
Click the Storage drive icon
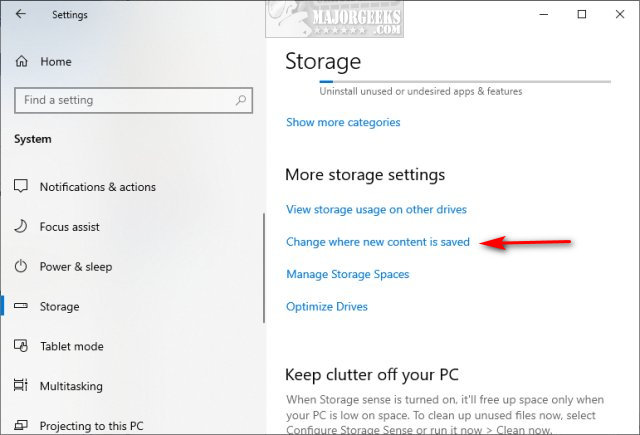click(x=21, y=307)
